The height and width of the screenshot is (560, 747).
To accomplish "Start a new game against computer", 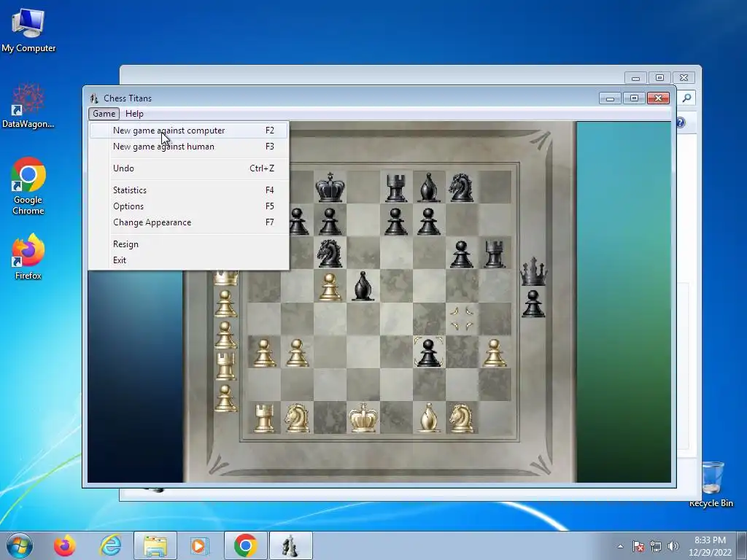I will pyautogui.click(x=189, y=131).
